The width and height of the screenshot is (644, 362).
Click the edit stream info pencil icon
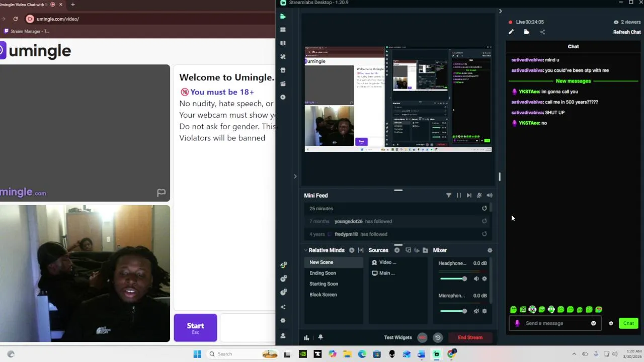(x=511, y=32)
